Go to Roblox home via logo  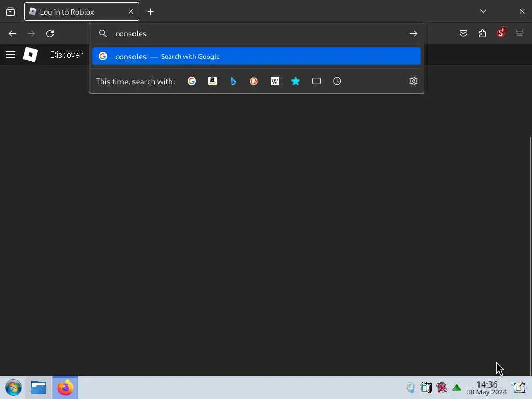pyautogui.click(x=30, y=55)
